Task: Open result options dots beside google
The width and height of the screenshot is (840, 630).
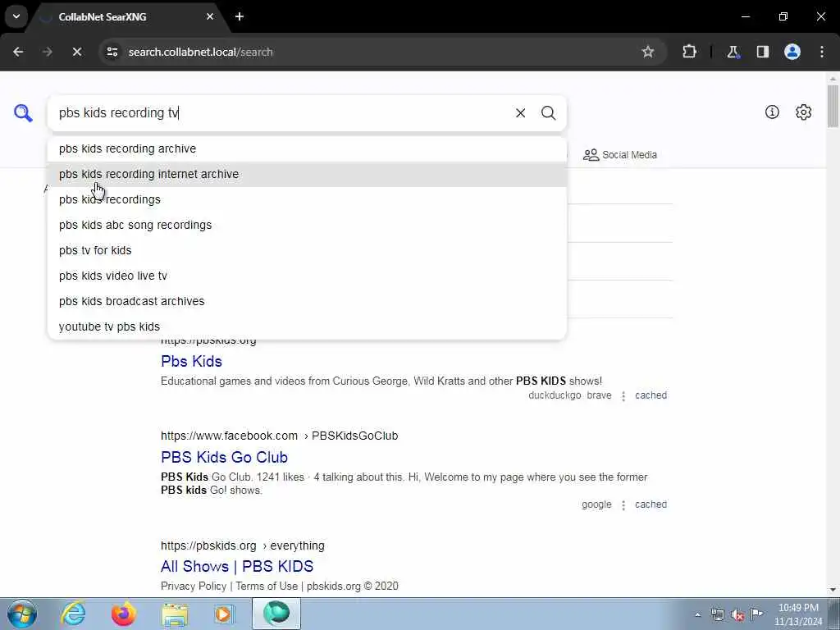Action: 623,505
